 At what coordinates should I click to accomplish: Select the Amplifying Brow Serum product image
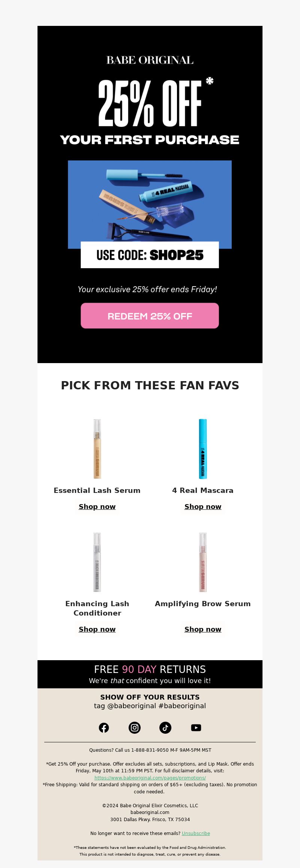coord(203,562)
